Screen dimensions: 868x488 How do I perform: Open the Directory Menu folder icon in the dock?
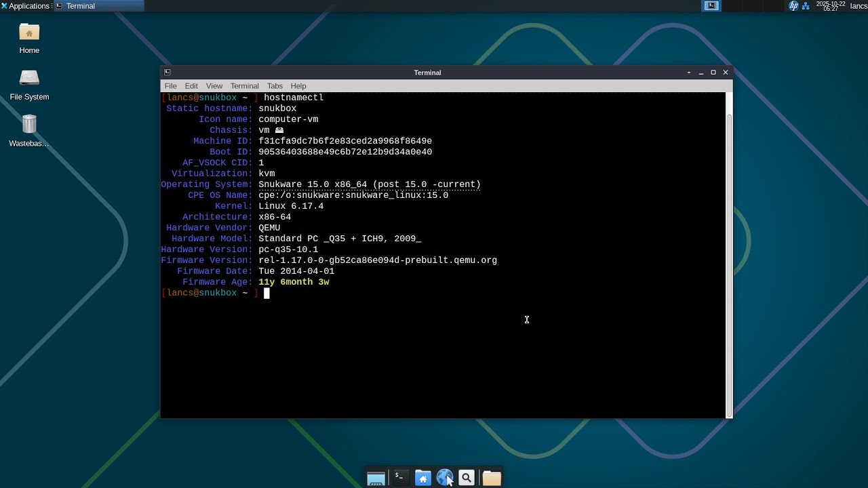(x=492, y=478)
